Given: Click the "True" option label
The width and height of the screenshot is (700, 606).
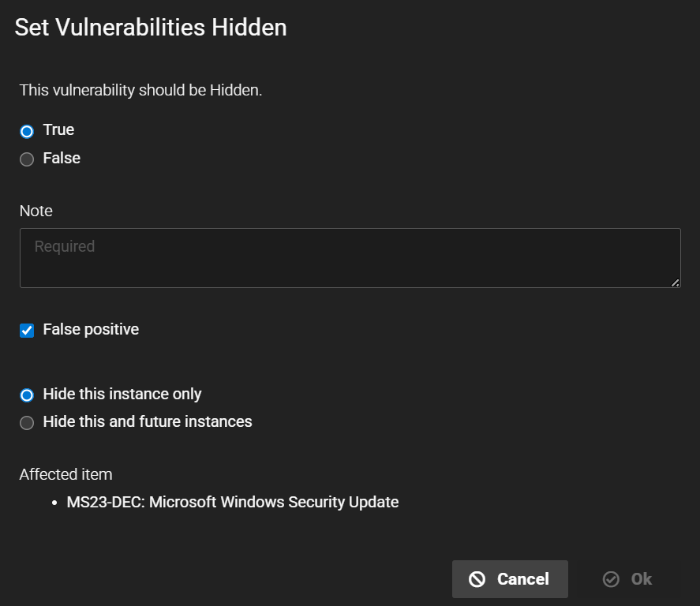Looking at the screenshot, I should tap(58, 129).
